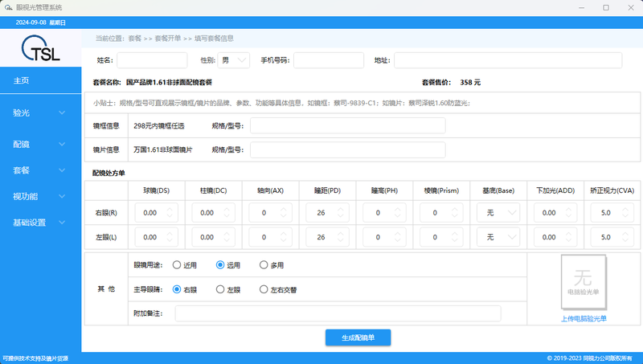This screenshot has width=643, height=364.
Task: Expand the 视功能 sidebar menu
Action: (41, 196)
